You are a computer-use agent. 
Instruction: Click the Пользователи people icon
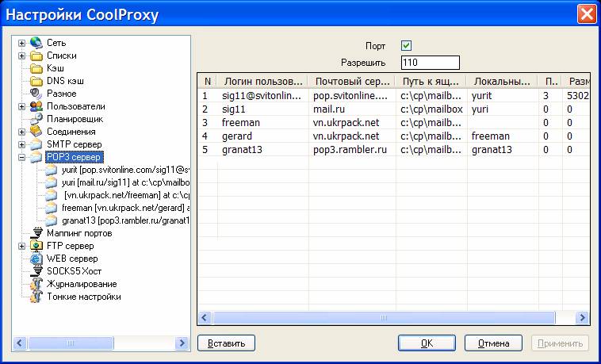click(36, 106)
